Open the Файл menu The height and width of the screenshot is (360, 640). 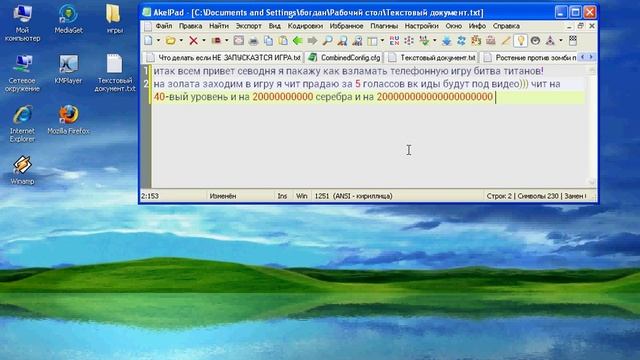[x=164, y=26]
